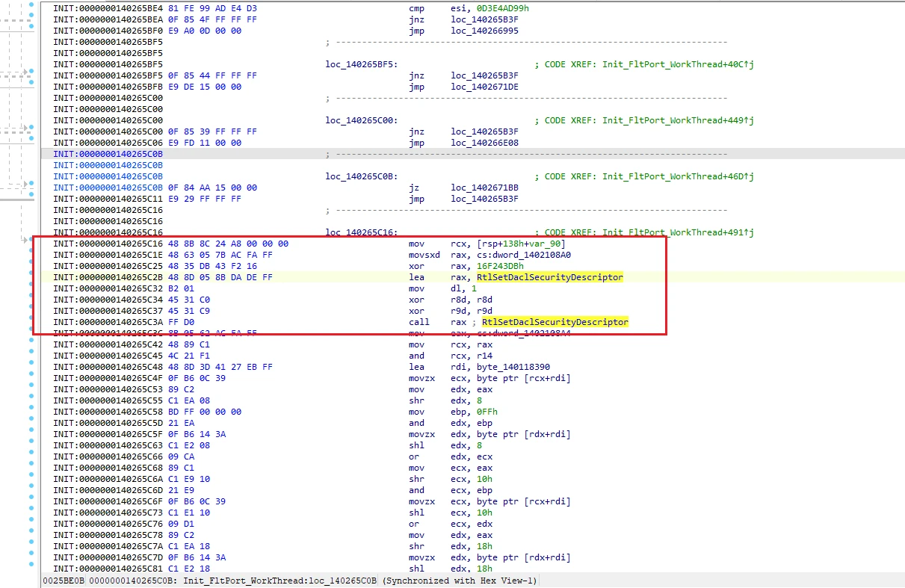905x588 pixels.
Task: Click file offset 0025BE0B in status bar
Action: (x=64, y=581)
